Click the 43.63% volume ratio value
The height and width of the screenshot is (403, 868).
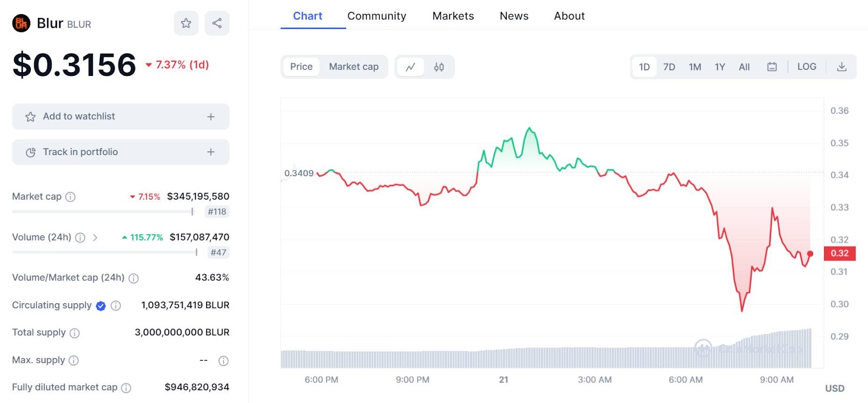pos(212,277)
